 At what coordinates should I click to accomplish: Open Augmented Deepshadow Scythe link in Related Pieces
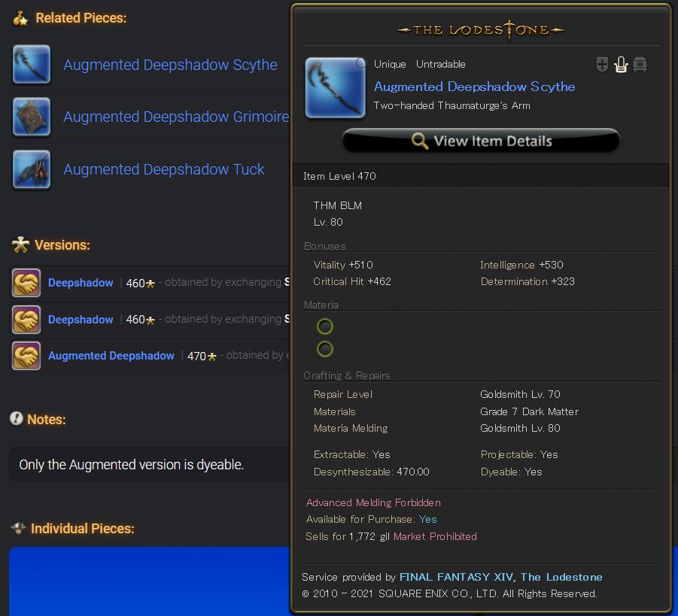point(170,65)
